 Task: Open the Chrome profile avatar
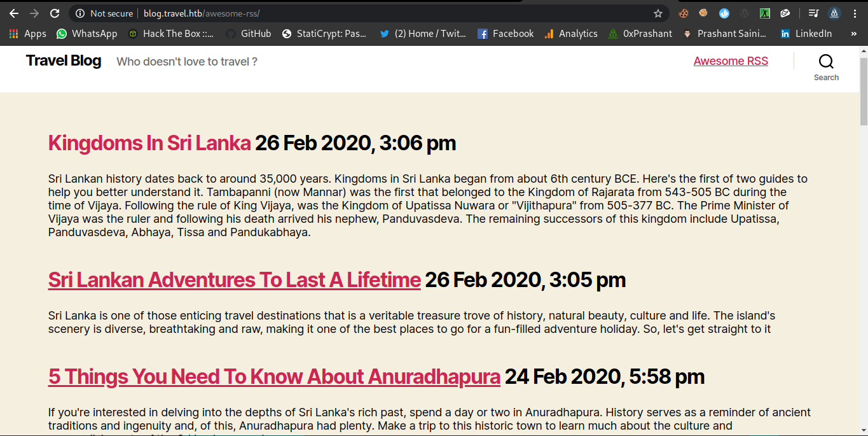(x=834, y=13)
